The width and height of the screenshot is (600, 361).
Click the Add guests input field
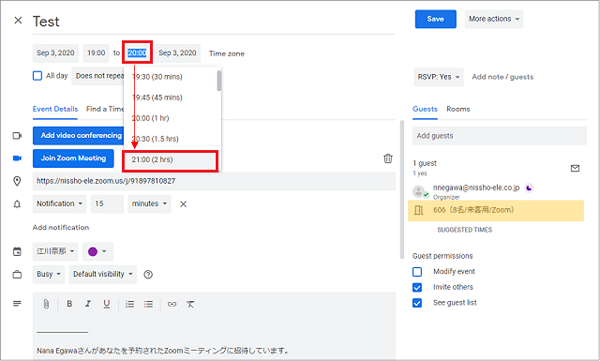[x=499, y=136]
